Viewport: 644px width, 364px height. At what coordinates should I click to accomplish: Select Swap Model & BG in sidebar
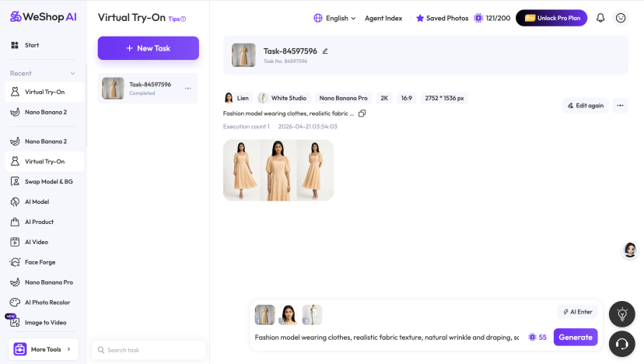pos(48,181)
